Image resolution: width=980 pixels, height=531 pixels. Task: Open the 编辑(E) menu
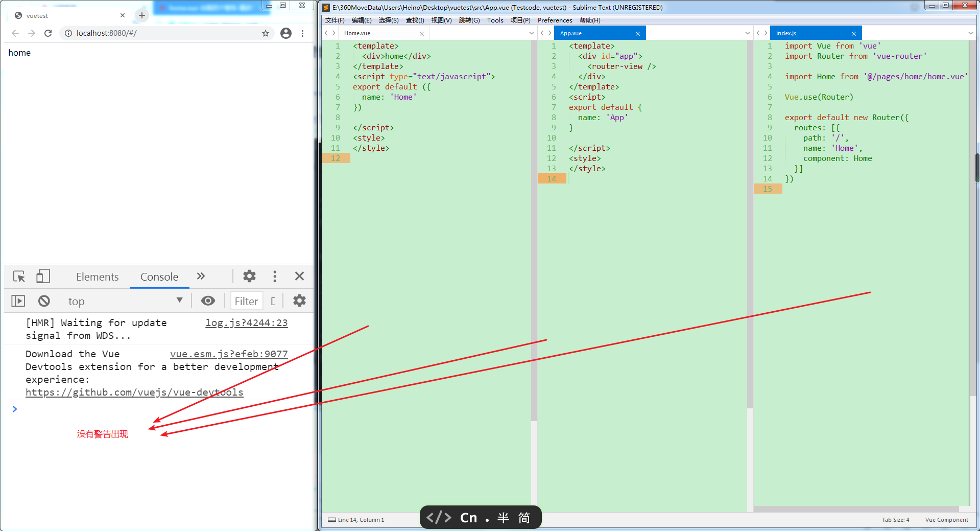pyautogui.click(x=362, y=20)
